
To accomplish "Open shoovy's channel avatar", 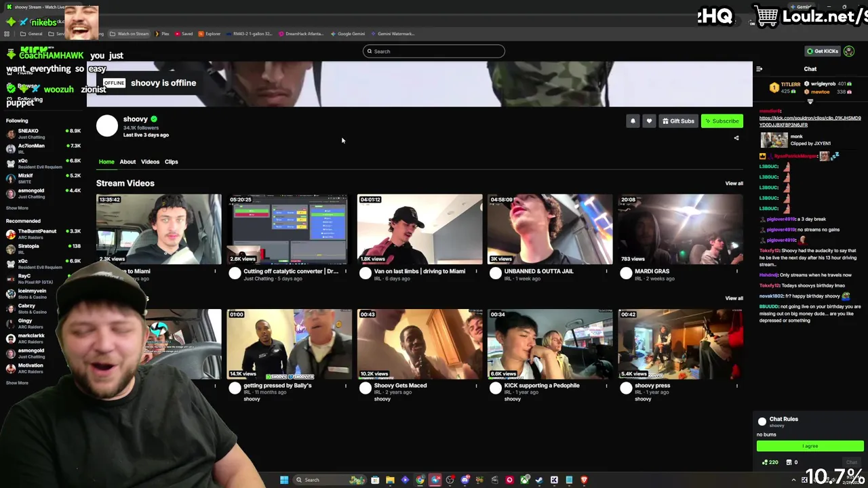I will (x=106, y=126).
